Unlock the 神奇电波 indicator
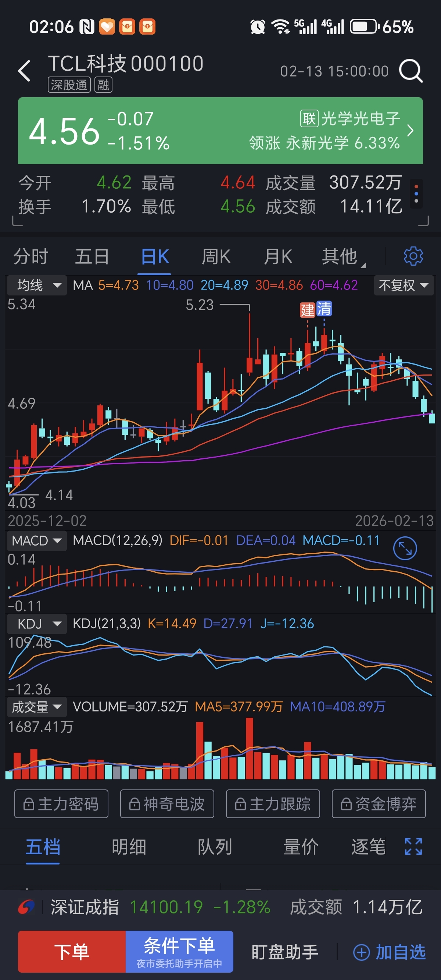This screenshot has width=441, height=980. tap(167, 804)
